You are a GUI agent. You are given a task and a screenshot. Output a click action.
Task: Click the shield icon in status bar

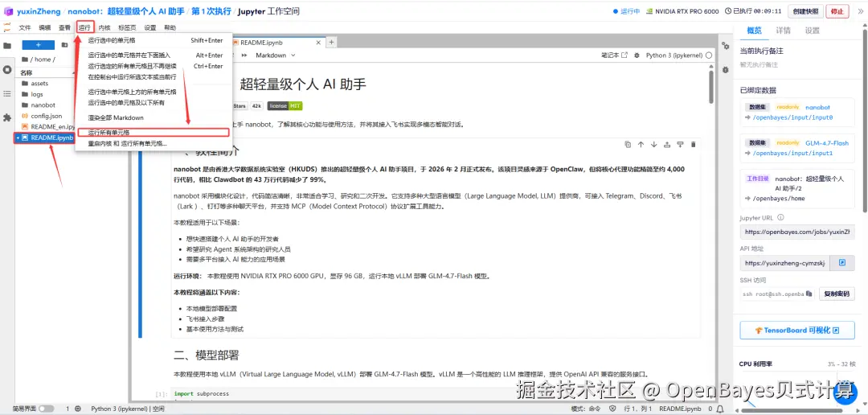(x=612, y=409)
